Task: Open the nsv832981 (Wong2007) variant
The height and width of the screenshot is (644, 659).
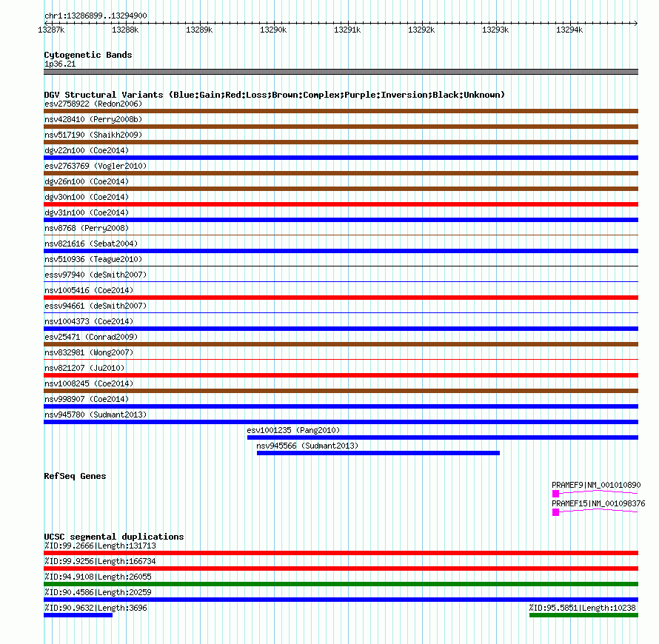Action: 341,359
